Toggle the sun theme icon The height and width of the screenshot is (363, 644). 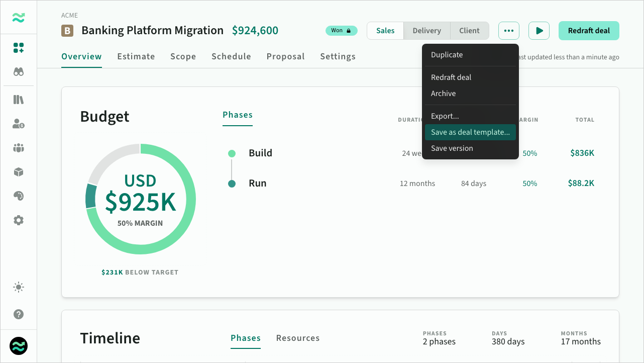[x=19, y=288]
